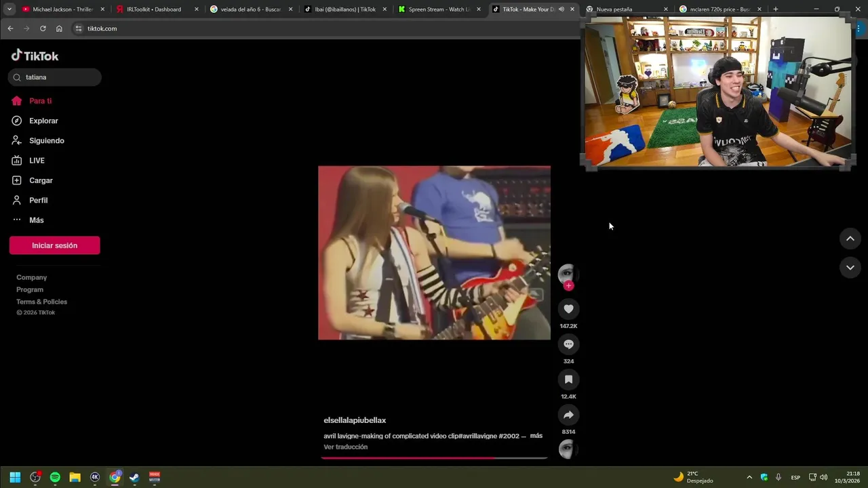Close the Michael Jackson - Thriller tab

[103, 9]
